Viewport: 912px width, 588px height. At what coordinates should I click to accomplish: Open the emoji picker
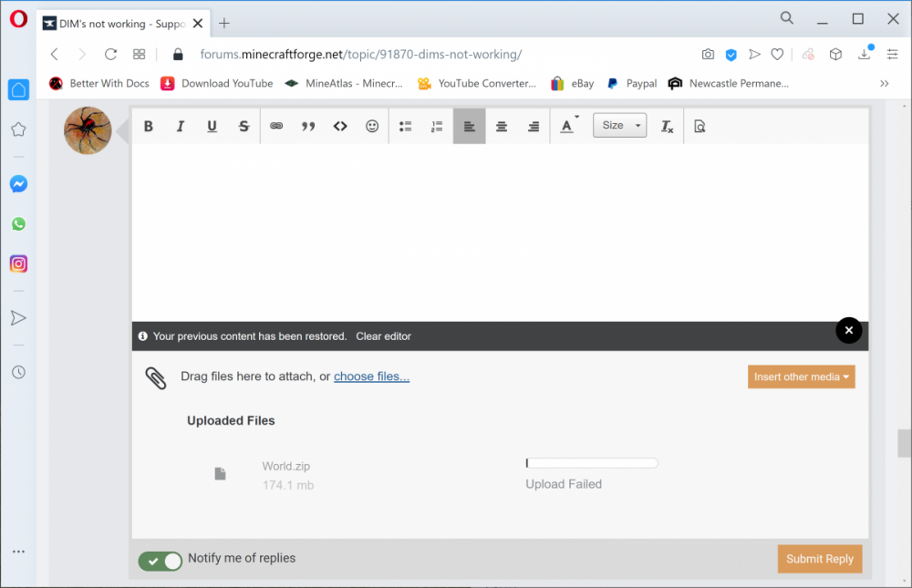(372, 126)
